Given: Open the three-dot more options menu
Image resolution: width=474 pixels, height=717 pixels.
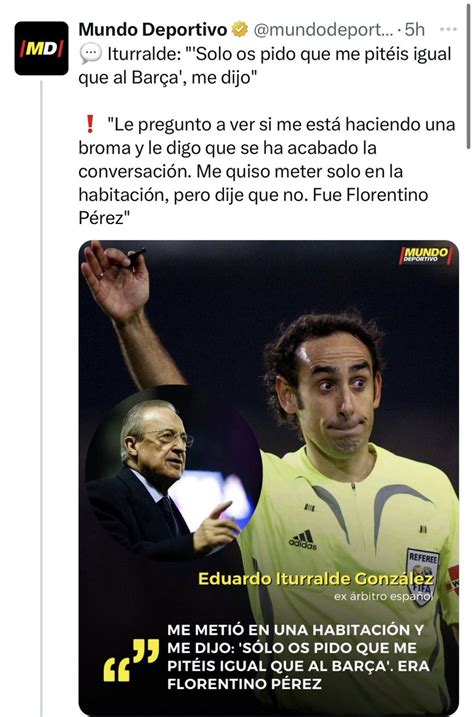Looking at the screenshot, I should point(448,30).
